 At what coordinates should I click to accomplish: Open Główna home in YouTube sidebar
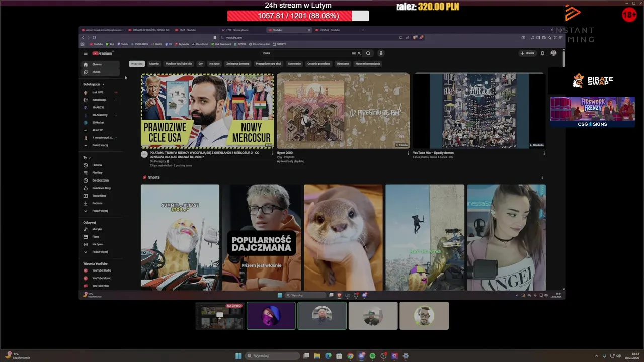pos(101,64)
